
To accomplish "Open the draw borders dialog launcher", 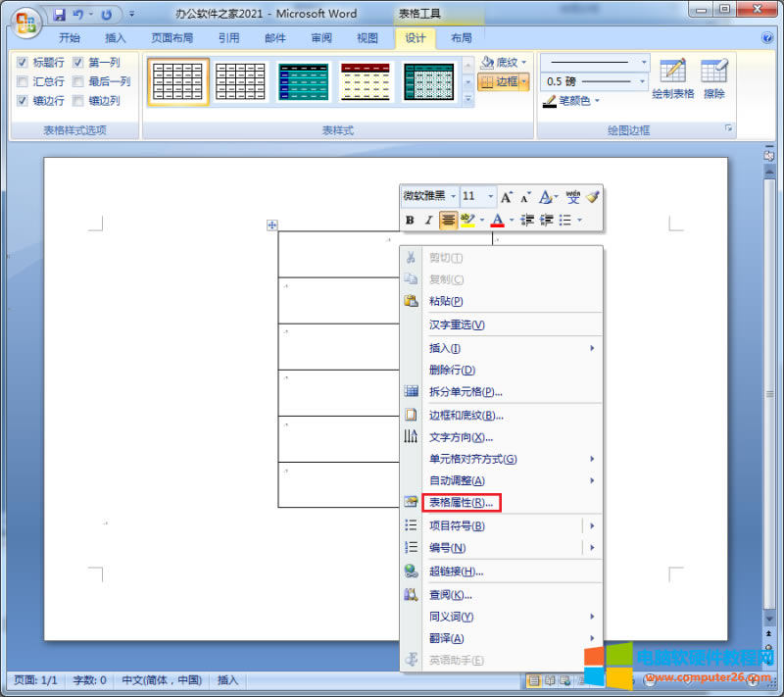I will tap(728, 128).
